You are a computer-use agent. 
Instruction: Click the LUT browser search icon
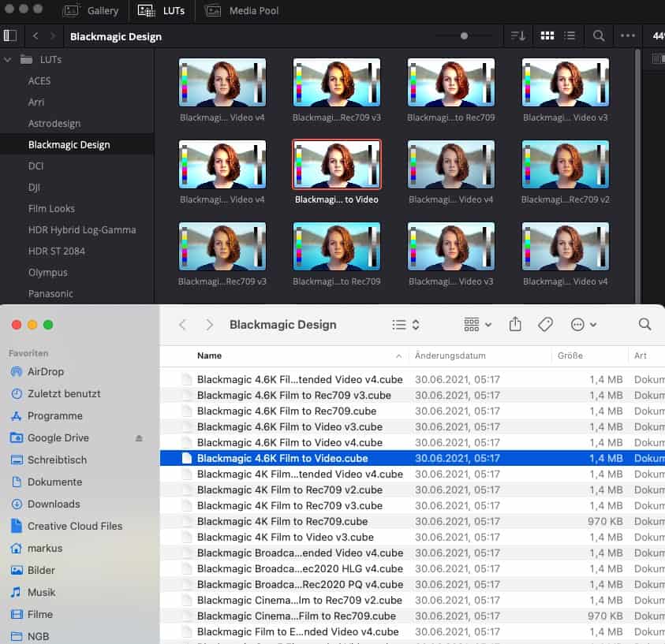tap(599, 35)
